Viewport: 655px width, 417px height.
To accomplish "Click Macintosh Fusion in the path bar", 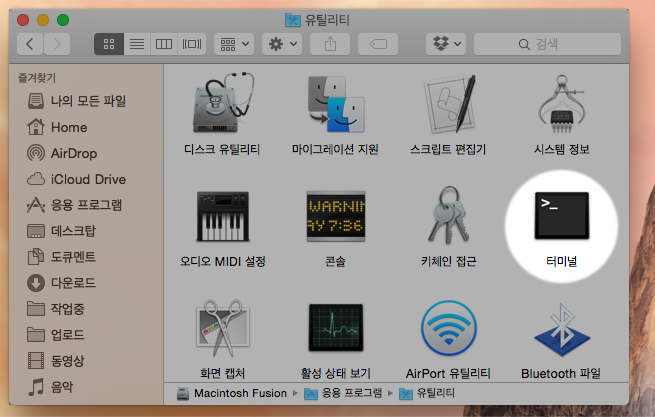I will click(x=232, y=393).
